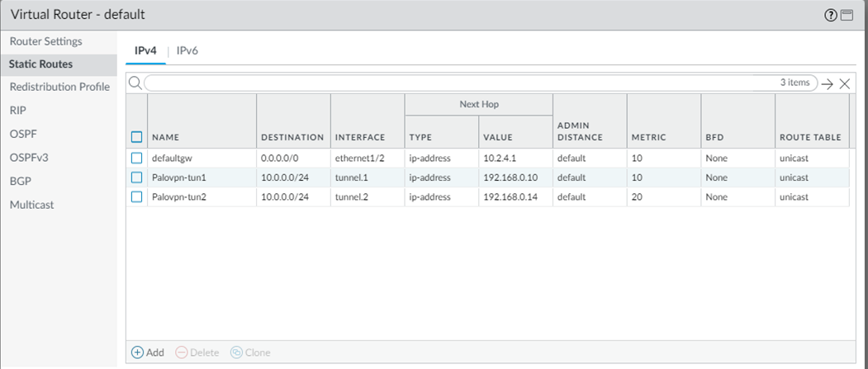Sort by the METRIC column header
868x369 pixels.
tap(649, 137)
